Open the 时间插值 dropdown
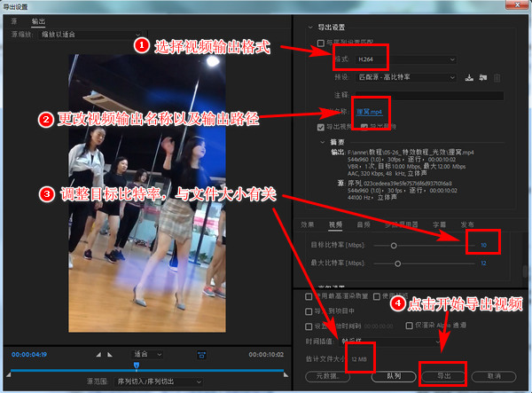 390,341
